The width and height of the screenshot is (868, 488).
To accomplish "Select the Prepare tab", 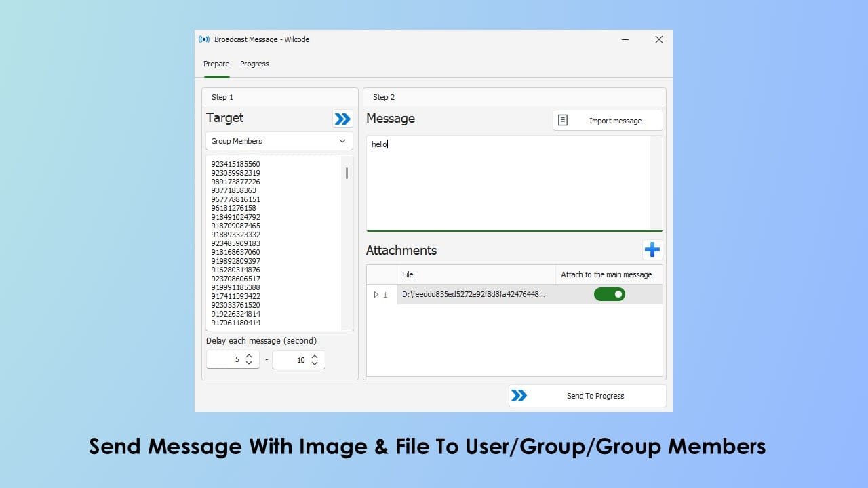I will (x=216, y=64).
